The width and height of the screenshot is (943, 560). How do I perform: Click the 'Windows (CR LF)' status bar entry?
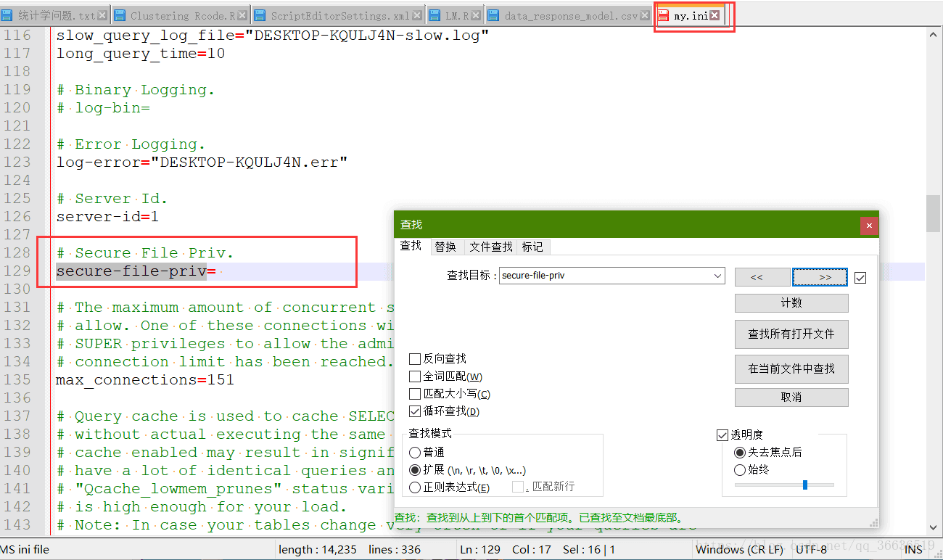tap(739, 549)
